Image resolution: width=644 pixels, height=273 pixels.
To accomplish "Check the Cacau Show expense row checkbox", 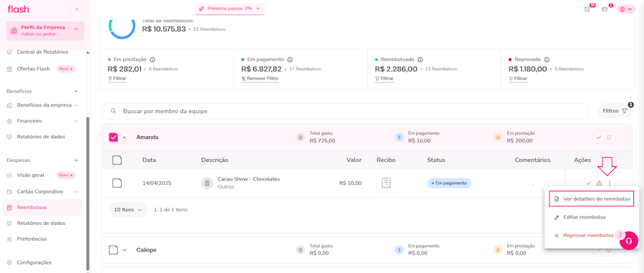I will (x=117, y=183).
